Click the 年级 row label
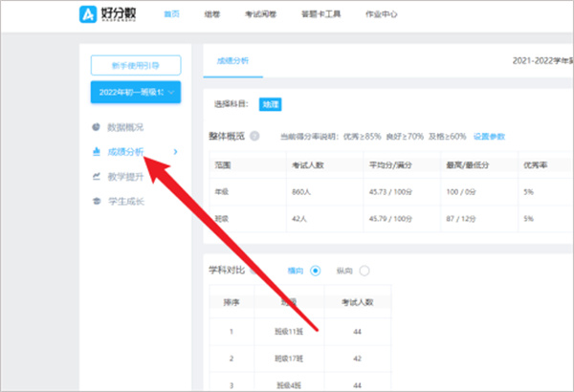Image resolution: width=574 pixels, height=392 pixels. point(222,192)
